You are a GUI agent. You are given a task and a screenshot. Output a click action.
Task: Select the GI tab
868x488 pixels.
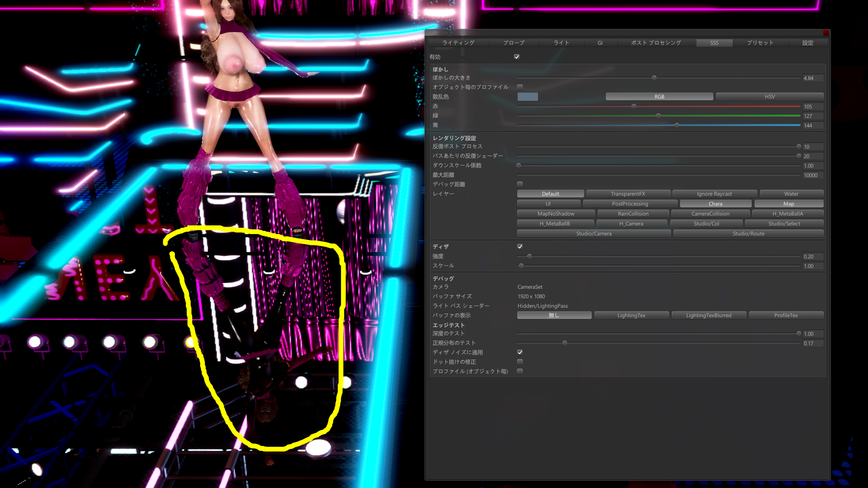click(600, 43)
